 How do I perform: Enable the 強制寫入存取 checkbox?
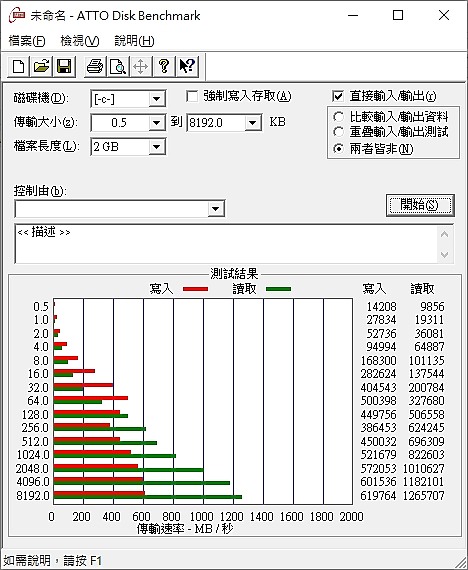click(192, 96)
